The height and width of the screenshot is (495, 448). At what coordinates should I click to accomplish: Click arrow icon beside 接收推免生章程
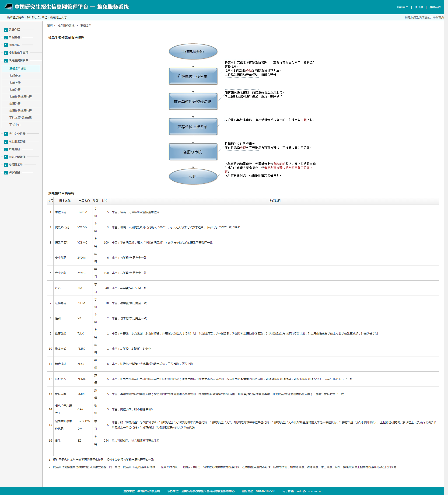tap(6, 53)
